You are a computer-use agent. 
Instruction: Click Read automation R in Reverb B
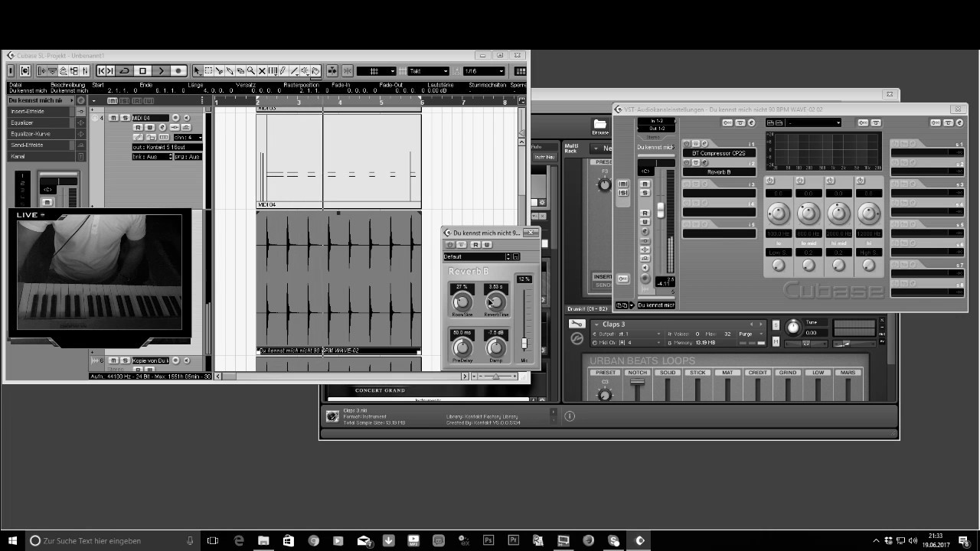pos(475,245)
